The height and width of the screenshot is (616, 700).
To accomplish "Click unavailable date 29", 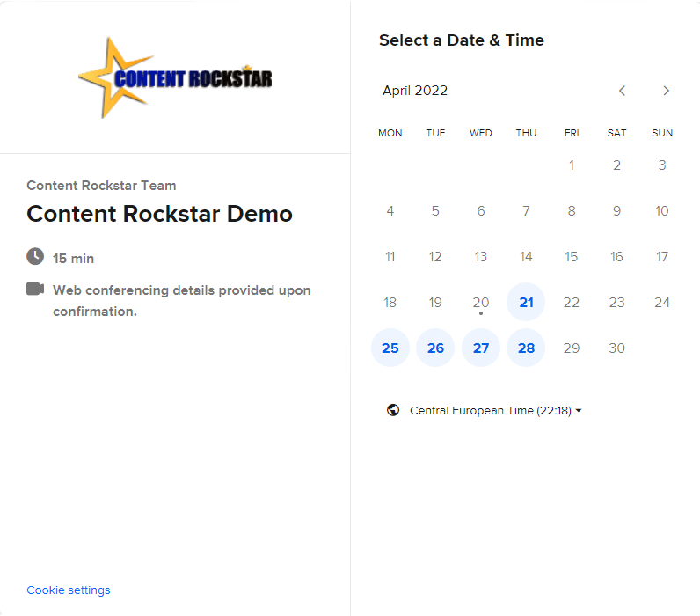I will (572, 348).
